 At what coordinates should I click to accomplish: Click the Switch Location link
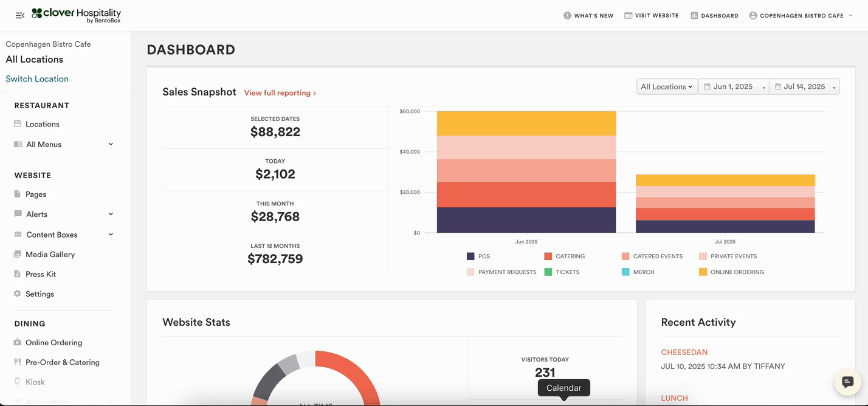click(37, 79)
